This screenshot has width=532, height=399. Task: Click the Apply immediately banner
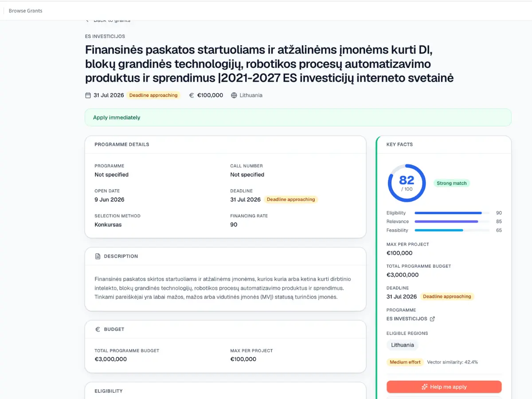[298, 117]
